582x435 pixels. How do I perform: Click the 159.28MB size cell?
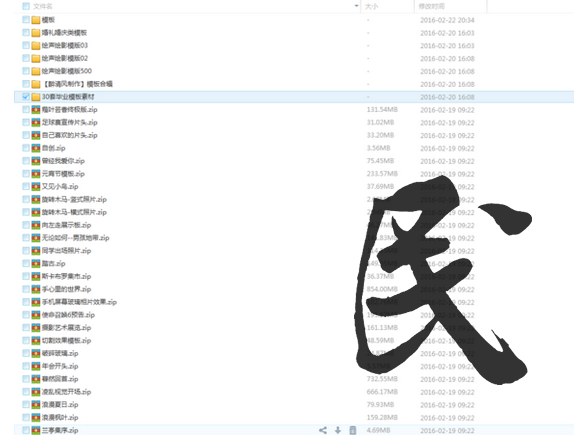click(x=382, y=418)
